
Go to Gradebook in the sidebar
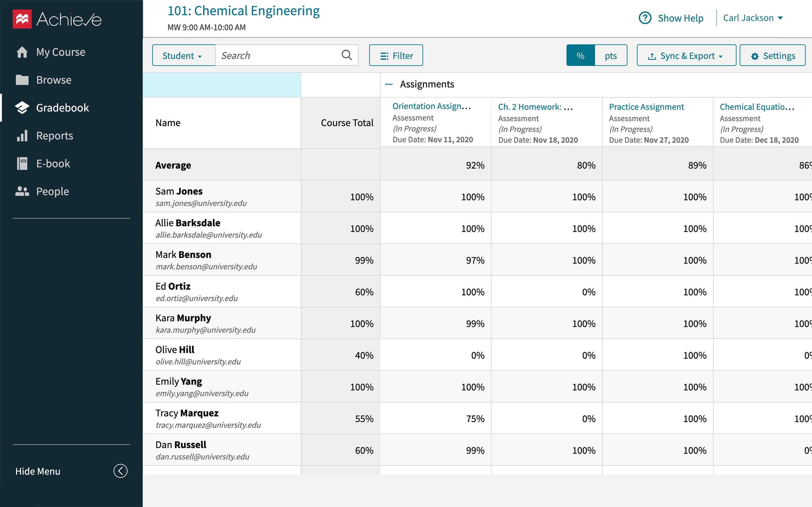pos(62,108)
